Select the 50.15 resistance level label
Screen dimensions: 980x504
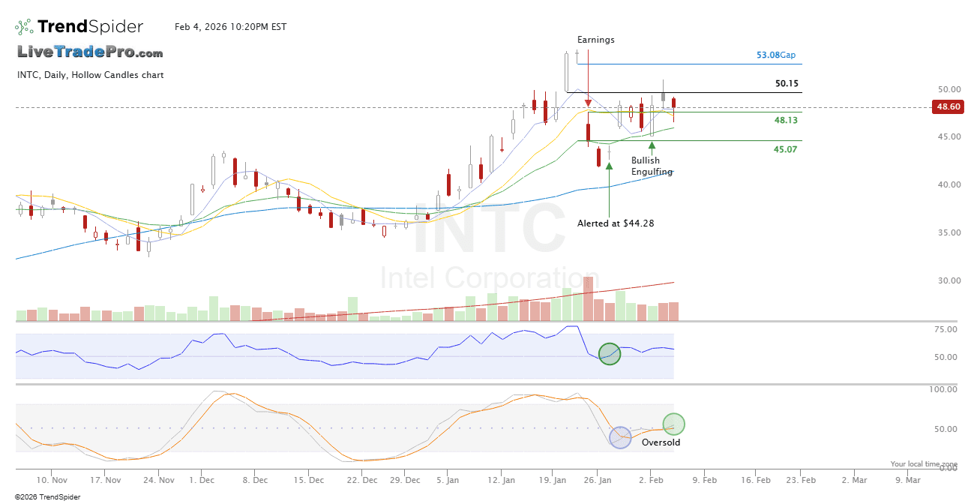tap(787, 84)
